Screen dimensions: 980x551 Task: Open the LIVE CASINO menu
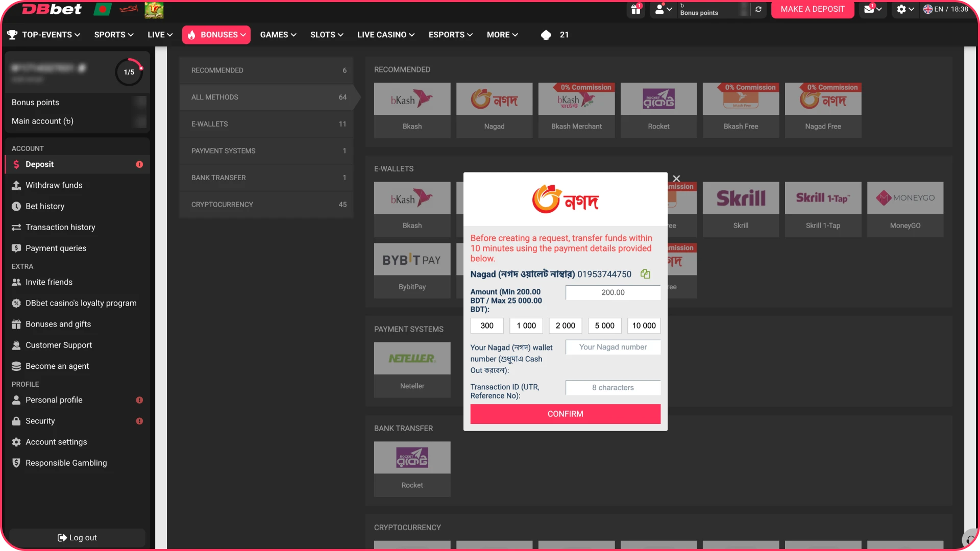pyautogui.click(x=386, y=35)
